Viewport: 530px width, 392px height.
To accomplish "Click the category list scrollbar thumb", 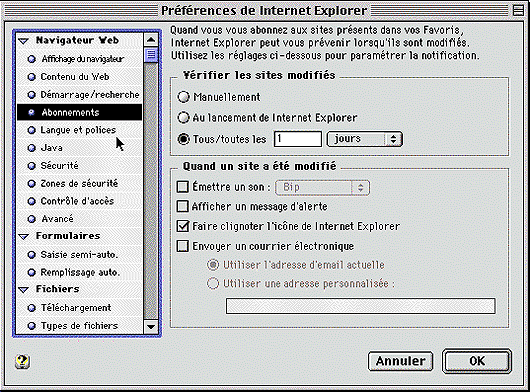I will [x=151, y=55].
